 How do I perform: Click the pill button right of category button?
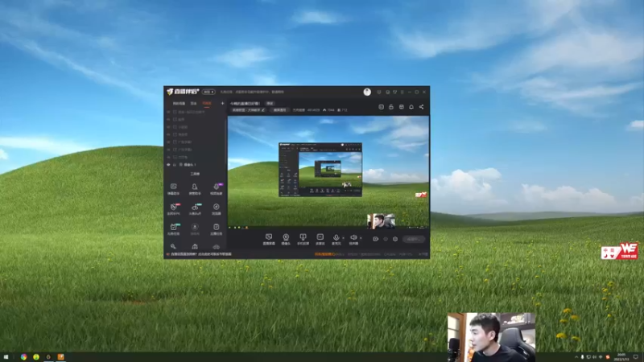coord(279,110)
